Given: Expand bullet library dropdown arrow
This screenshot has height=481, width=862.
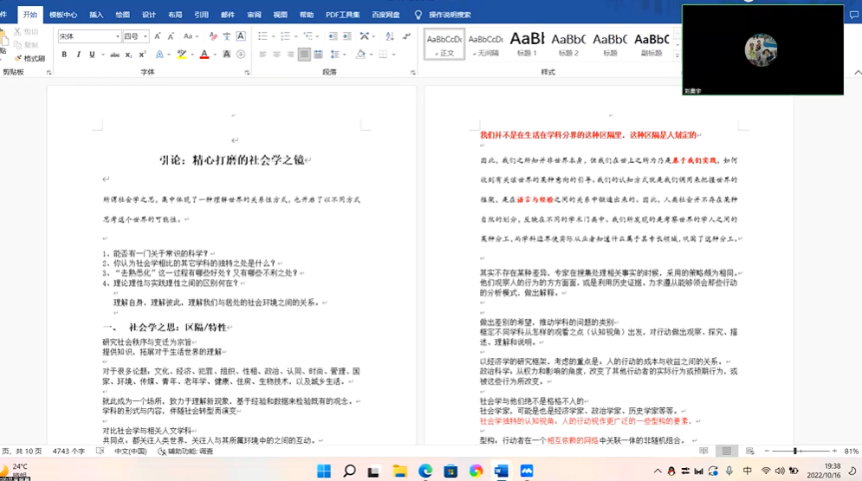Looking at the screenshot, I should point(273,36).
